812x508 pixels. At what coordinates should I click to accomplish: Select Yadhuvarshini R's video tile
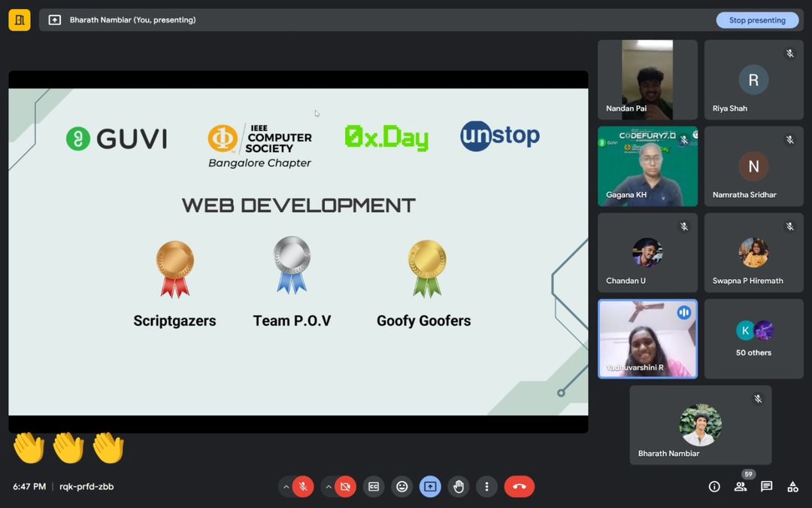647,339
